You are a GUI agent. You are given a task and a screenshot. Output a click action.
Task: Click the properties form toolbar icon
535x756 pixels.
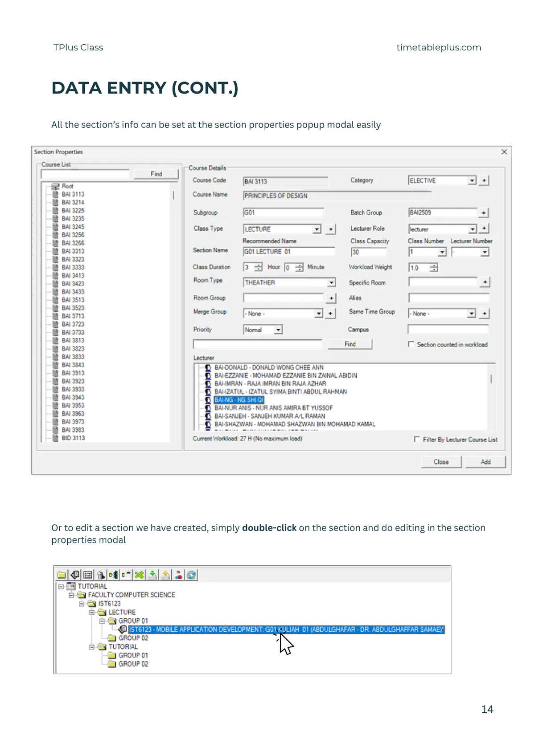(x=88, y=575)
